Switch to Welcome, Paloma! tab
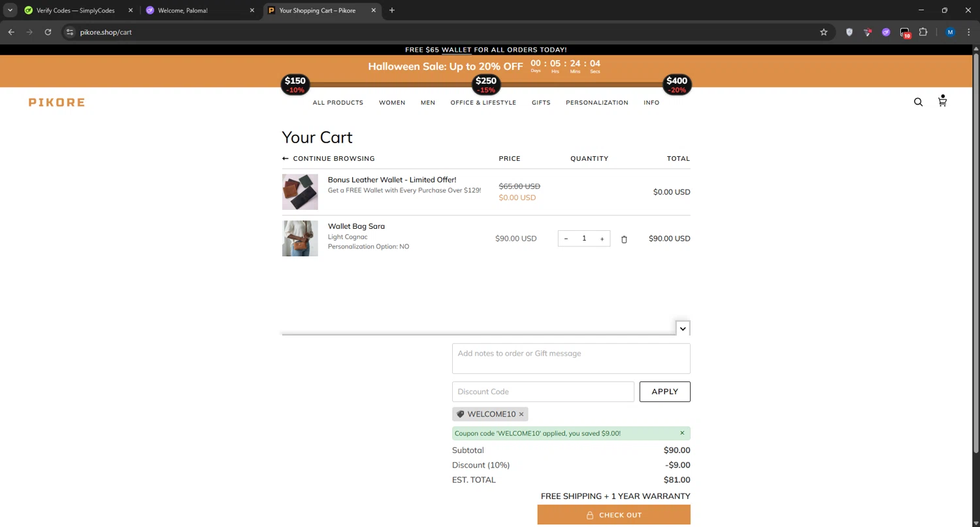The image size is (980, 527). tap(196, 10)
